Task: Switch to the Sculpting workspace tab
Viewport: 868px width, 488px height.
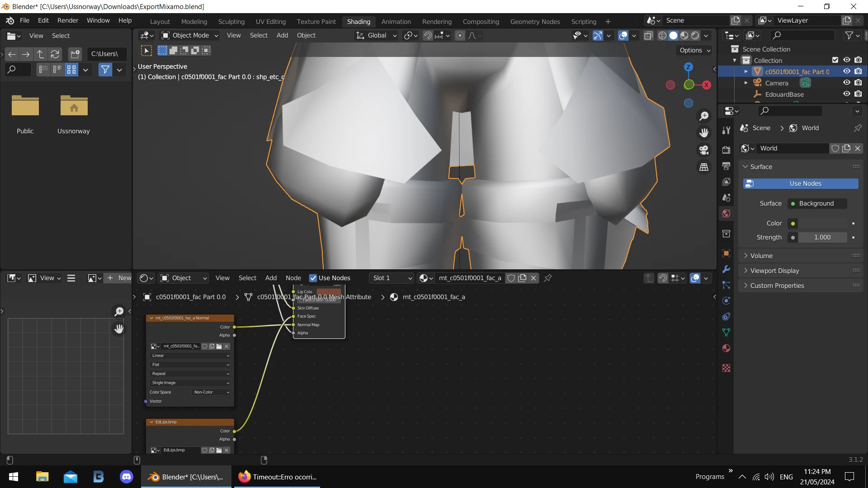Action: click(x=231, y=21)
